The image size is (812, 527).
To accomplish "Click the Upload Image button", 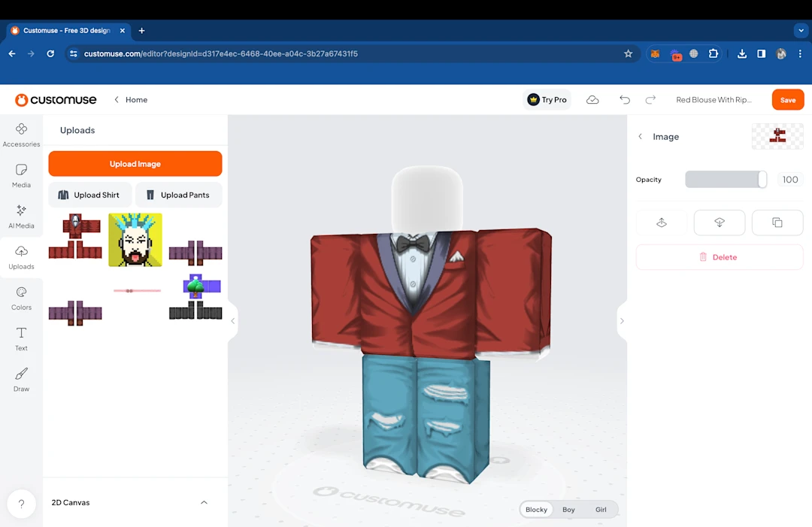I will (135, 164).
